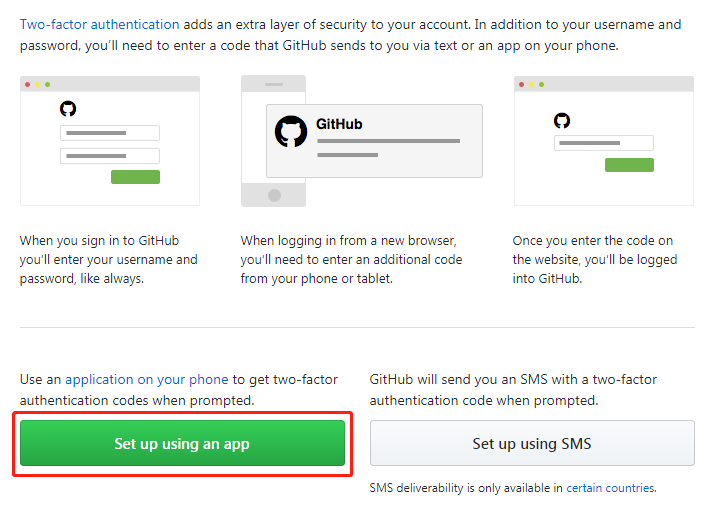Click the green button in the right illustration

click(x=629, y=165)
